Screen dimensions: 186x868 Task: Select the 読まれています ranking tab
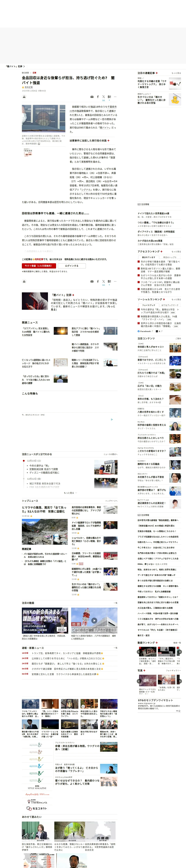(x=148, y=257)
